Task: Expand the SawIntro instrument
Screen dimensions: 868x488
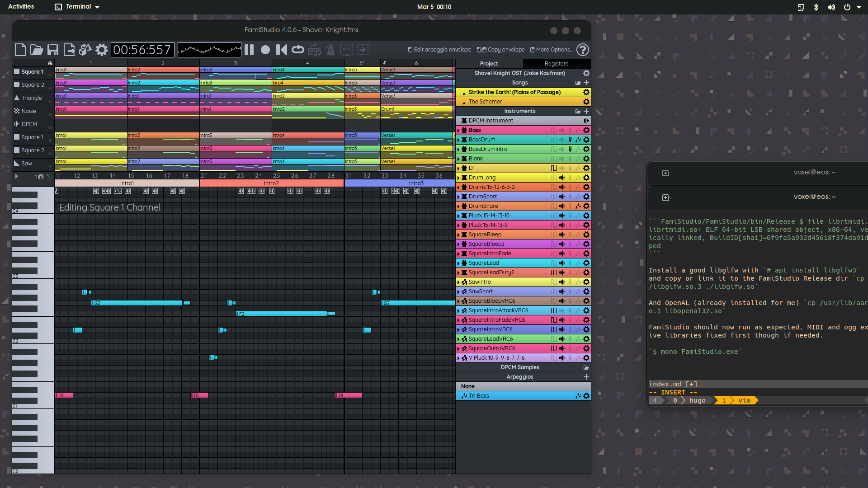Action: 458,282
